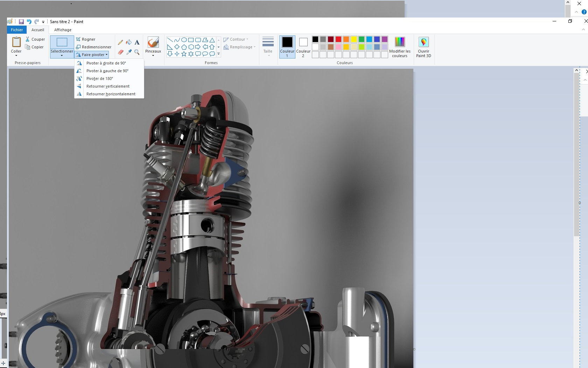588x368 pixels.
Task: Open the Sélectionner dropdown arrow
Action: click(62, 55)
